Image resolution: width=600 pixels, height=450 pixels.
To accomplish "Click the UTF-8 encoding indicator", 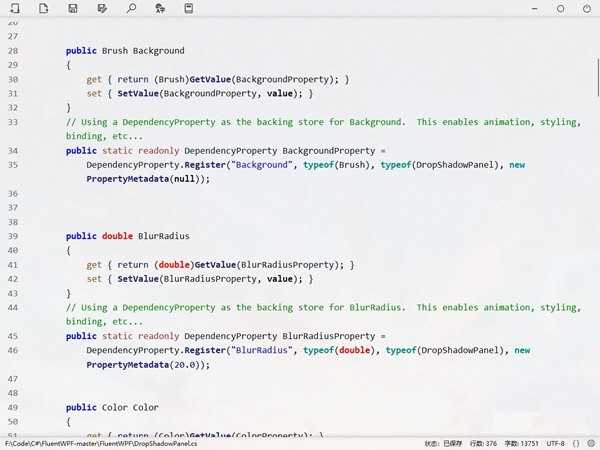I will click(x=555, y=443).
